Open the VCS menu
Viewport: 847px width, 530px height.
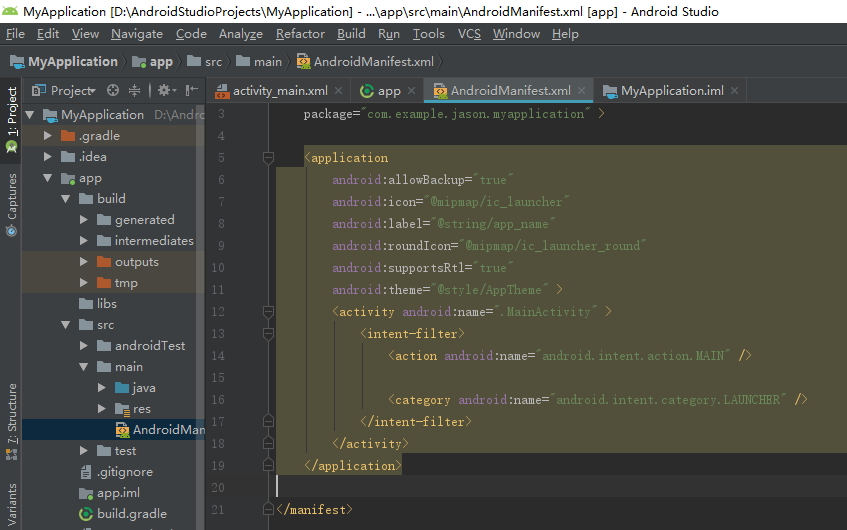click(x=469, y=34)
